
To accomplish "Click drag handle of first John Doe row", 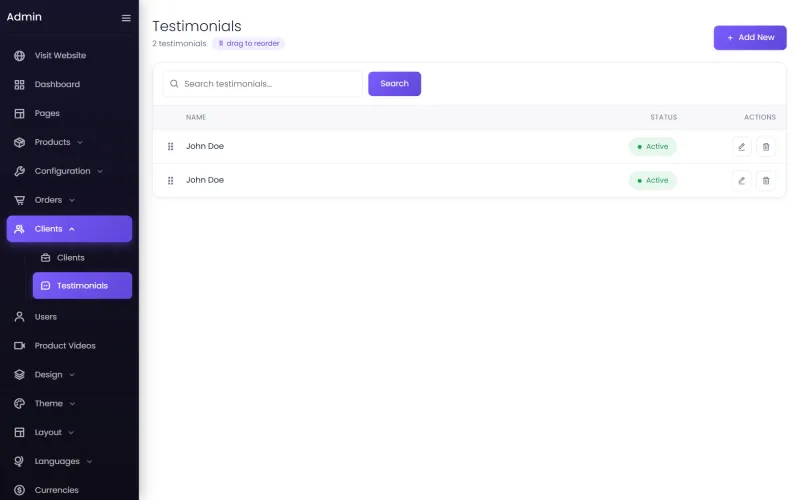I will point(170,146).
